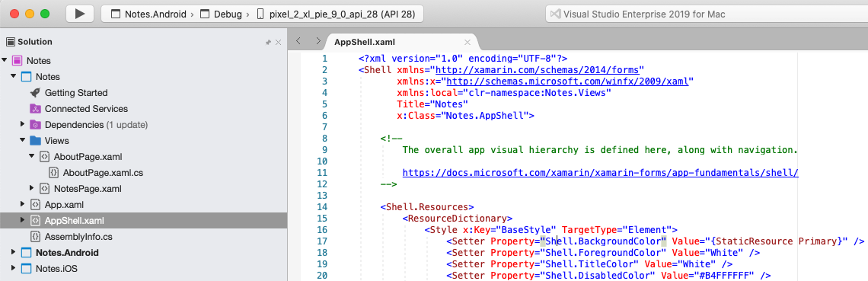Screen dimensions: 868x281
Task: Click the Solution pad icon
Action: [11, 41]
